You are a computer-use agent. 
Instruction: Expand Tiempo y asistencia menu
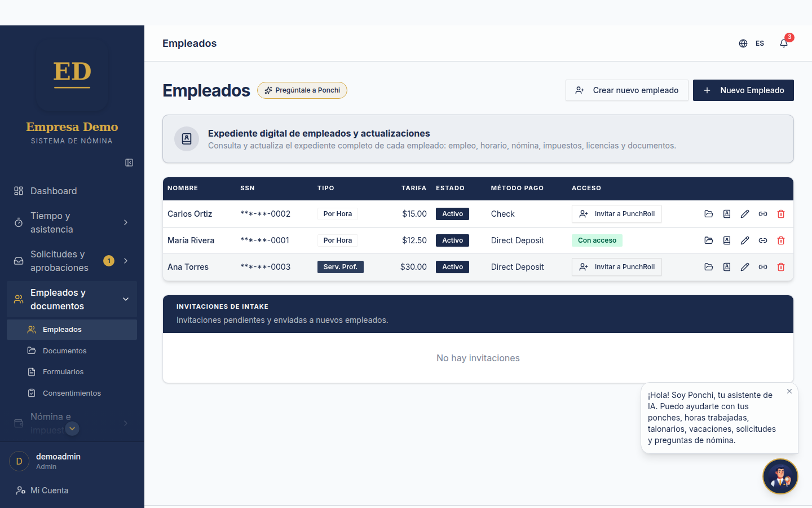[x=72, y=222]
